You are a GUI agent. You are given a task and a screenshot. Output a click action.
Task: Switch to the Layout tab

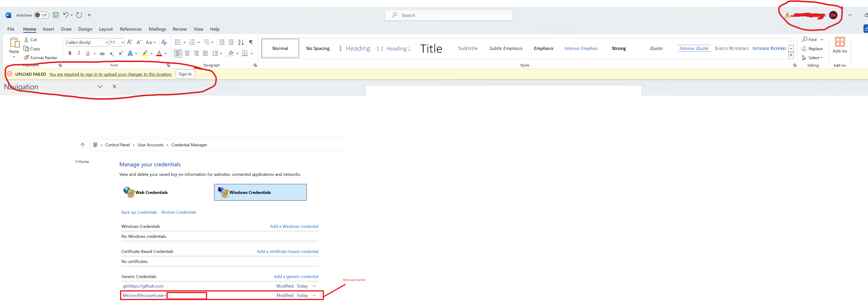pyautogui.click(x=105, y=29)
